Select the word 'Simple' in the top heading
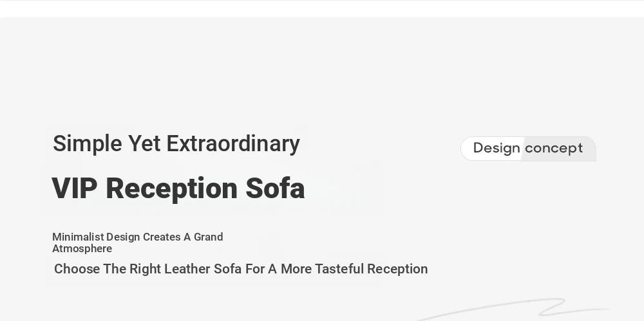644x321 pixels. pos(88,144)
